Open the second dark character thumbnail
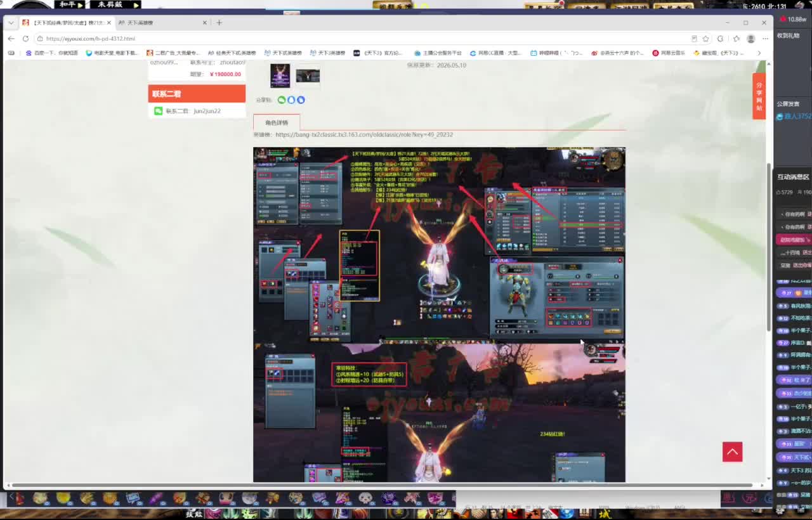The width and height of the screenshot is (812, 520). (x=308, y=75)
